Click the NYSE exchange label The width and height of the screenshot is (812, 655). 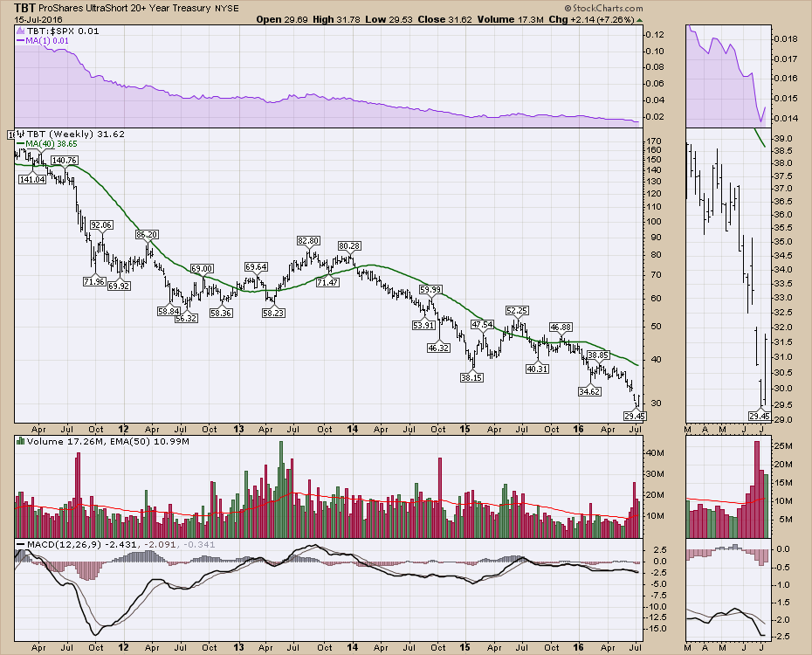(x=227, y=9)
